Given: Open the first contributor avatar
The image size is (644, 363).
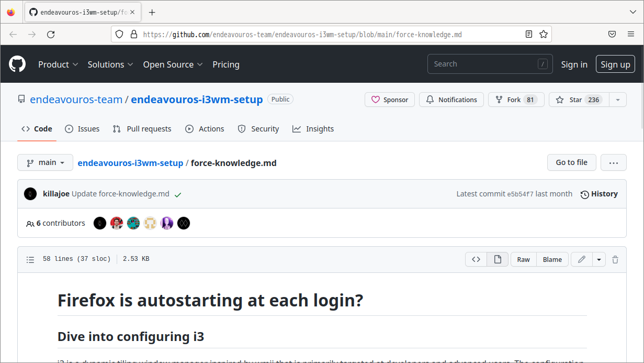Looking at the screenshot, I should pos(100,223).
